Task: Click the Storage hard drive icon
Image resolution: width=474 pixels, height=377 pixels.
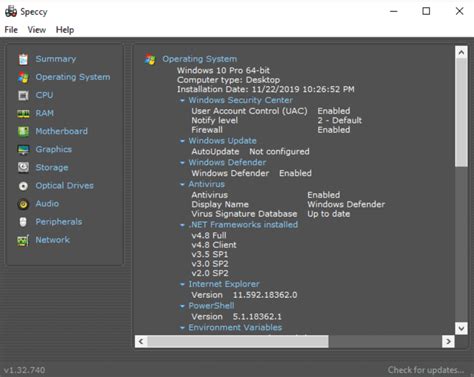Action: coord(23,168)
